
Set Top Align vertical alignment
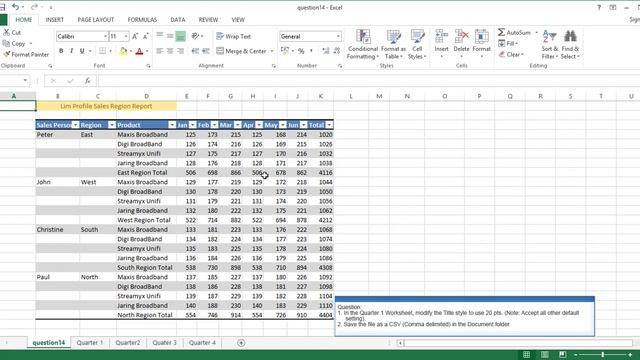point(160,36)
